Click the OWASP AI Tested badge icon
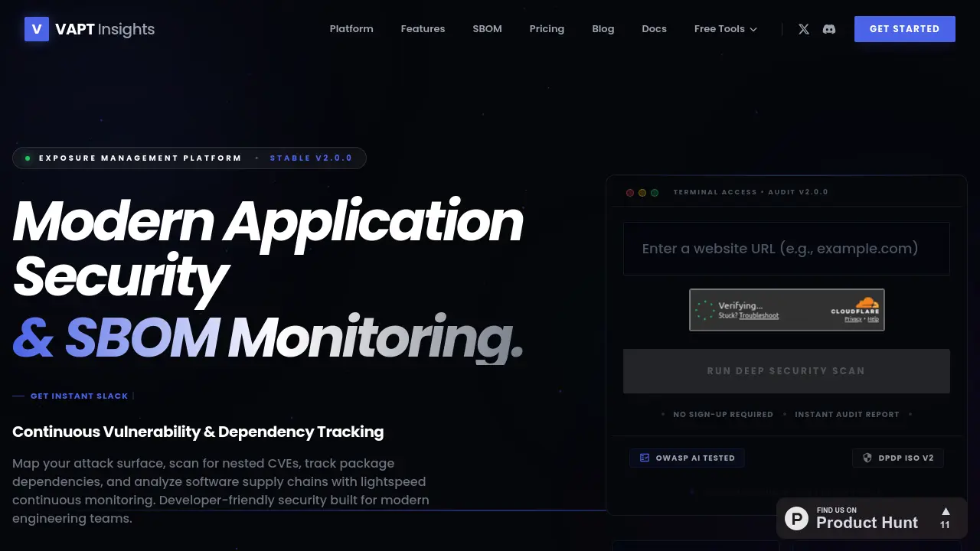 pyautogui.click(x=645, y=458)
